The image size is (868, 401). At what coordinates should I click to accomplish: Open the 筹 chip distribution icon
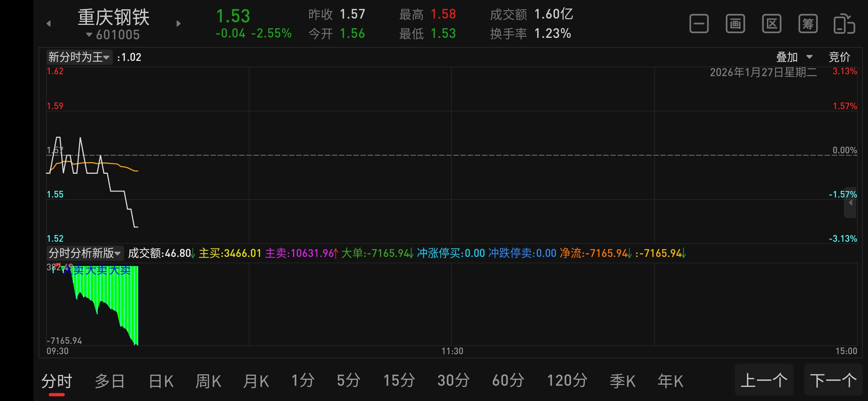[808, 24]
